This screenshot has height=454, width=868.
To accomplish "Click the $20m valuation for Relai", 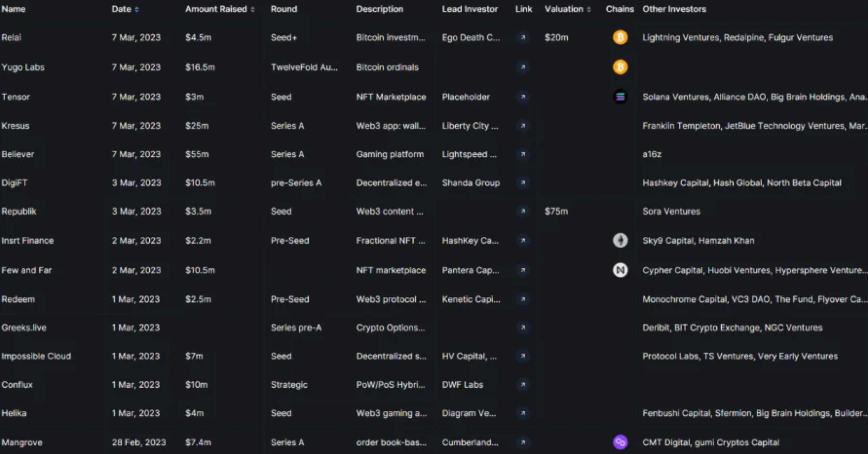I will point(556,37).
